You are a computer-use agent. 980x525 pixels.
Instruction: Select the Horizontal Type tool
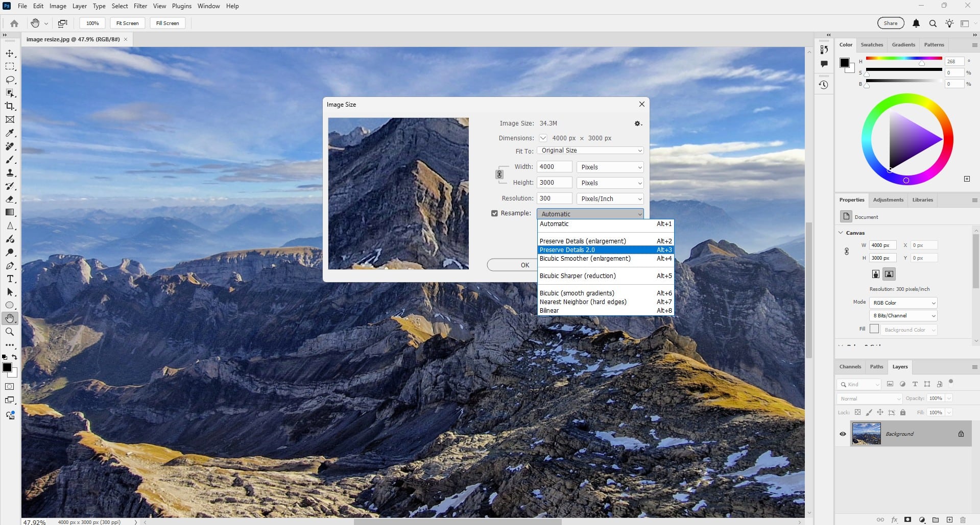click(x=10, y=279)
